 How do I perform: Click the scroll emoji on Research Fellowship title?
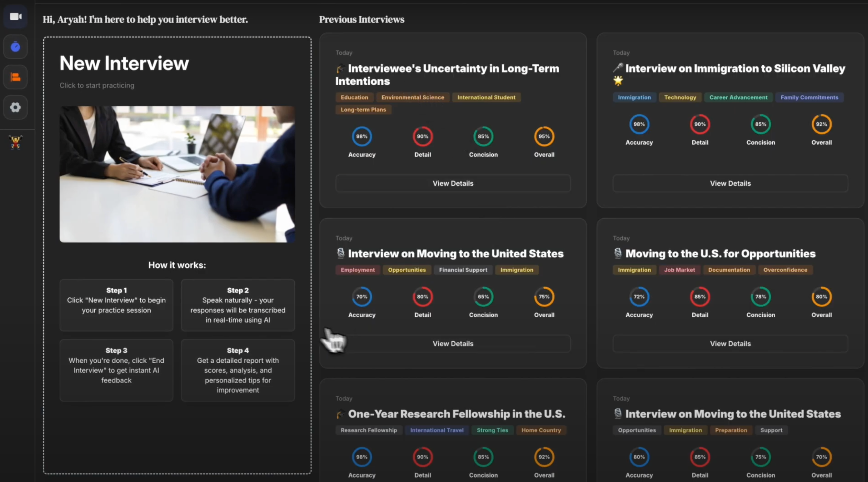pyautogui.click(x=340, y=414)
